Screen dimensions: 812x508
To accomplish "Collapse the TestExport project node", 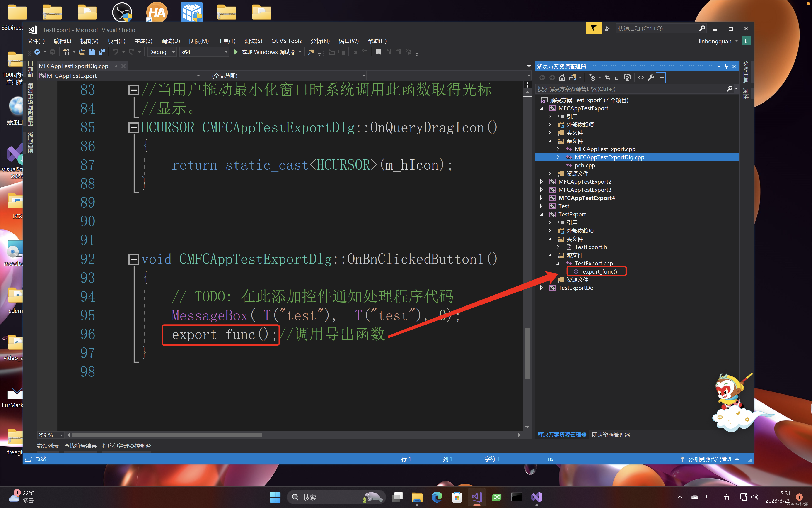I will pyautogui.click(x=541, y=214).
